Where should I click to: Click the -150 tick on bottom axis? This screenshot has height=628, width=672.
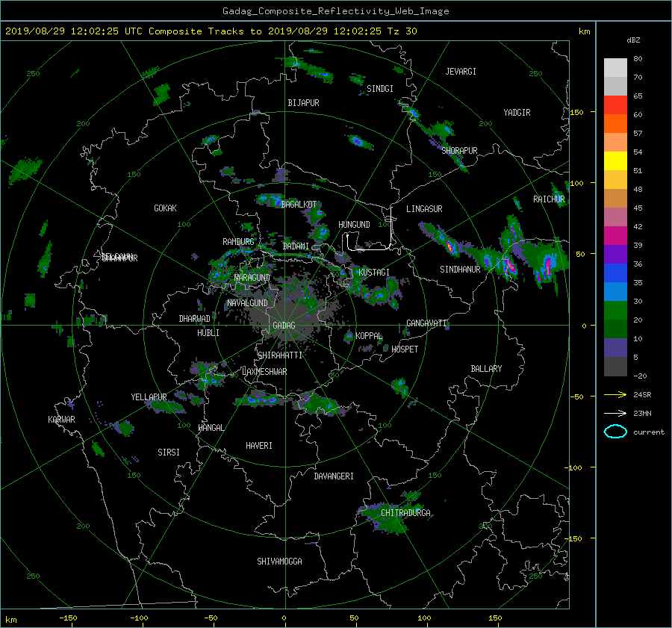68,618
